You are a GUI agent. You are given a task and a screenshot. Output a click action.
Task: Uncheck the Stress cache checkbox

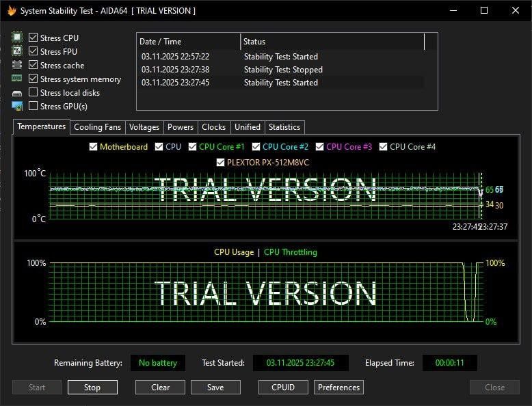pyautogui.click(x=33, y=65)
